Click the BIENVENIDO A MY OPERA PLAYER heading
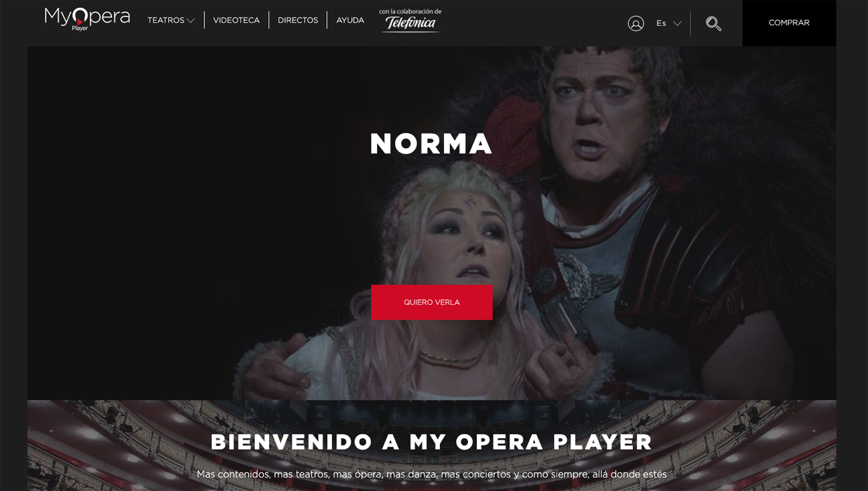The height and width of the screenshot is (491, 868). (431, 442)
